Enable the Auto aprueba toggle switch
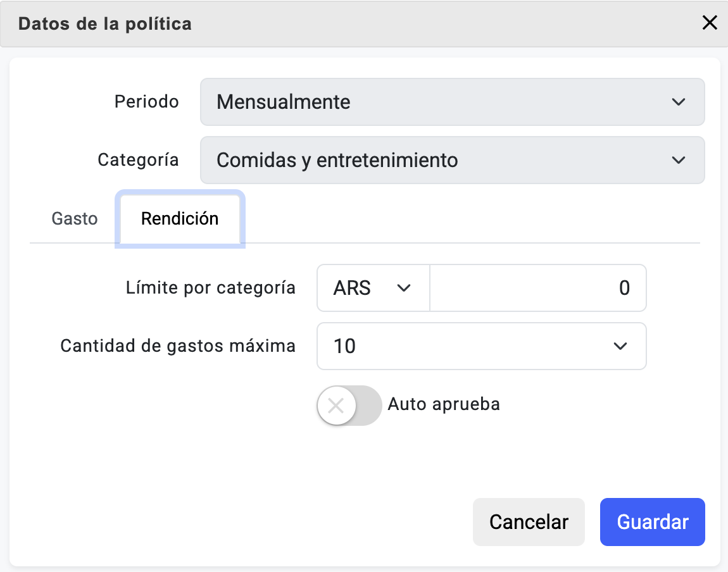The image size is (728, 572). tap(349, 405)
